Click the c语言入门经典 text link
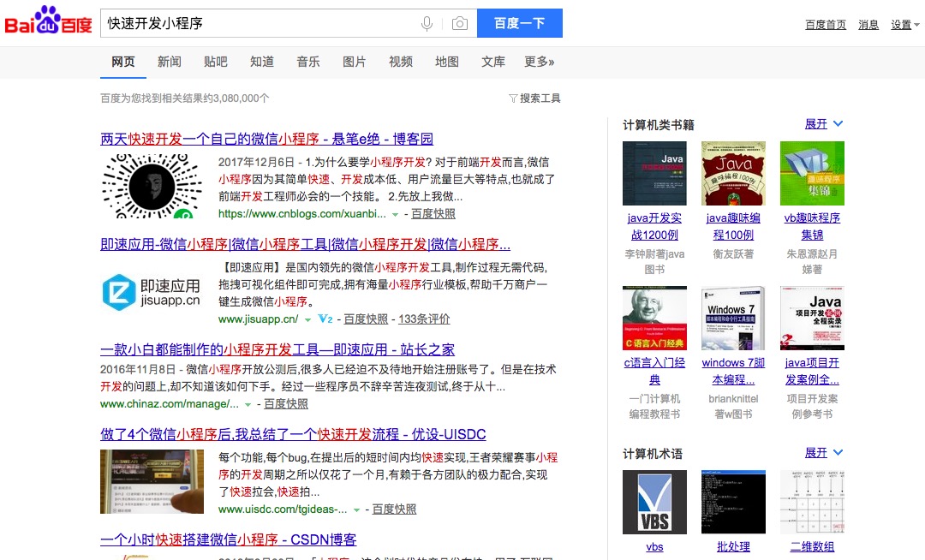Image resolution: width=925 pixels, height=560 pixels. tap(654, 372)
